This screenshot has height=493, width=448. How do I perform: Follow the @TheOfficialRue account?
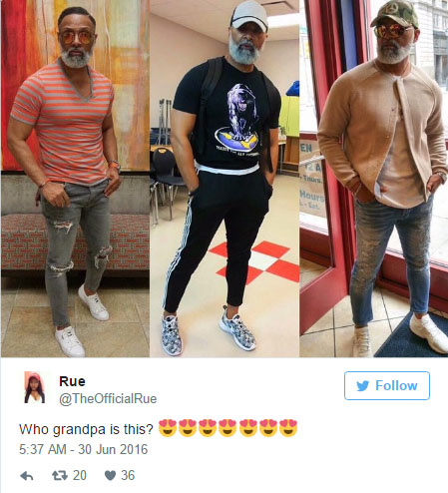[387, 386]
